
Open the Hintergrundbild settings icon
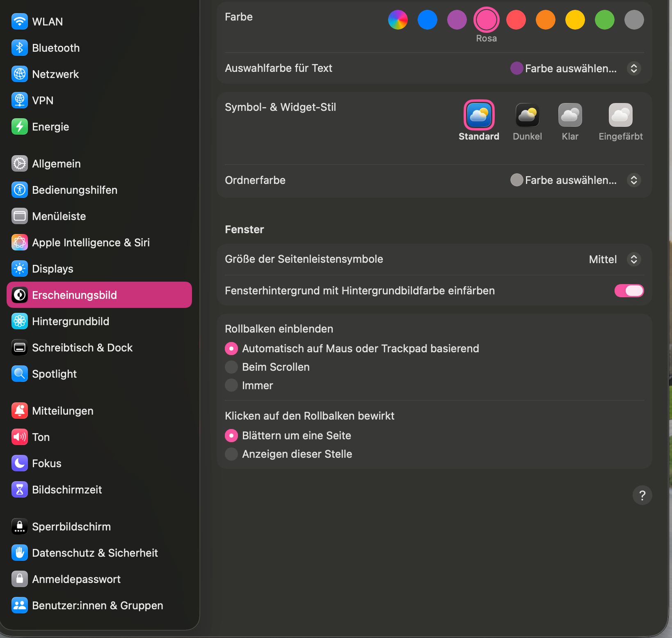(19, 321)
